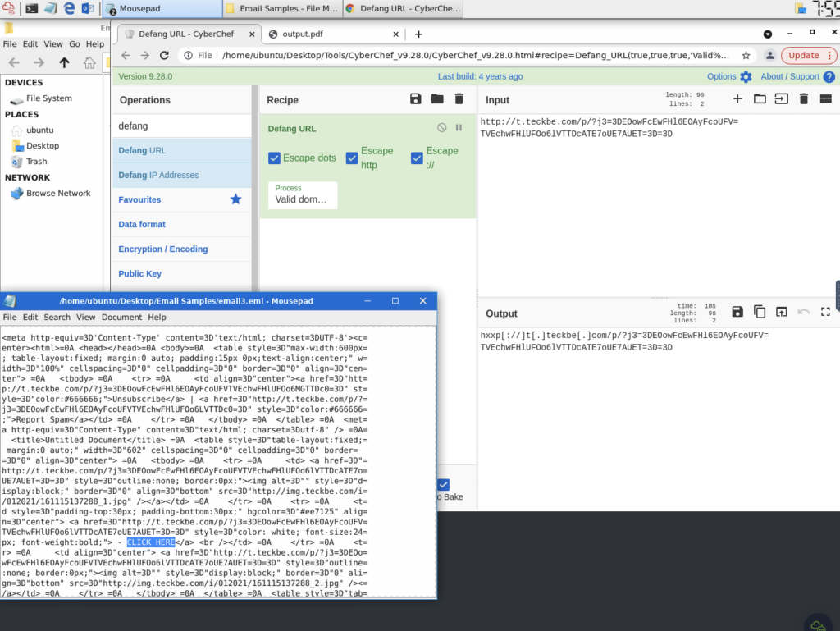840x631 pixels.
Task: Go to parent folder in the file manager
Action: coord(64,62)
